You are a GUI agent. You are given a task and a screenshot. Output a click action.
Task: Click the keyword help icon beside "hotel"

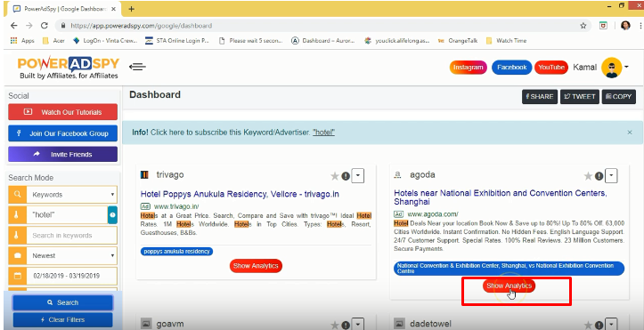pos(112,214)
